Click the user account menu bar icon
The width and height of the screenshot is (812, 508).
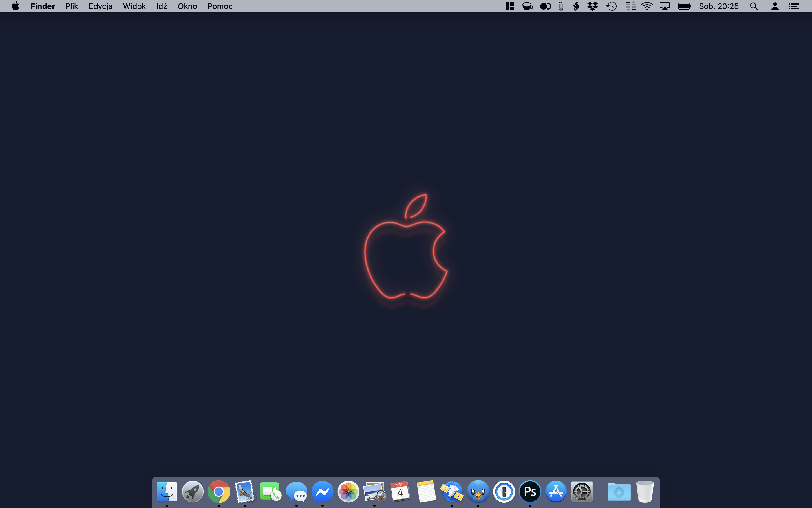pyautogui.click(x=775, y=6)
